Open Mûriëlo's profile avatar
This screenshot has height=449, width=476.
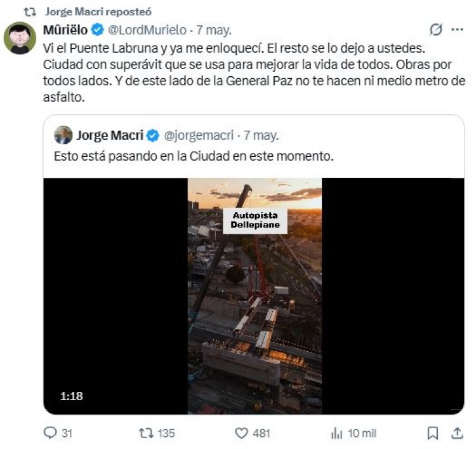(20, 38)
